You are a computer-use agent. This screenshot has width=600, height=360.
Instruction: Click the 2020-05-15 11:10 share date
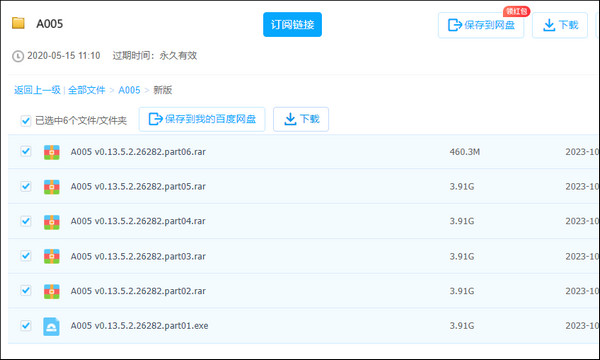[64, 56]
